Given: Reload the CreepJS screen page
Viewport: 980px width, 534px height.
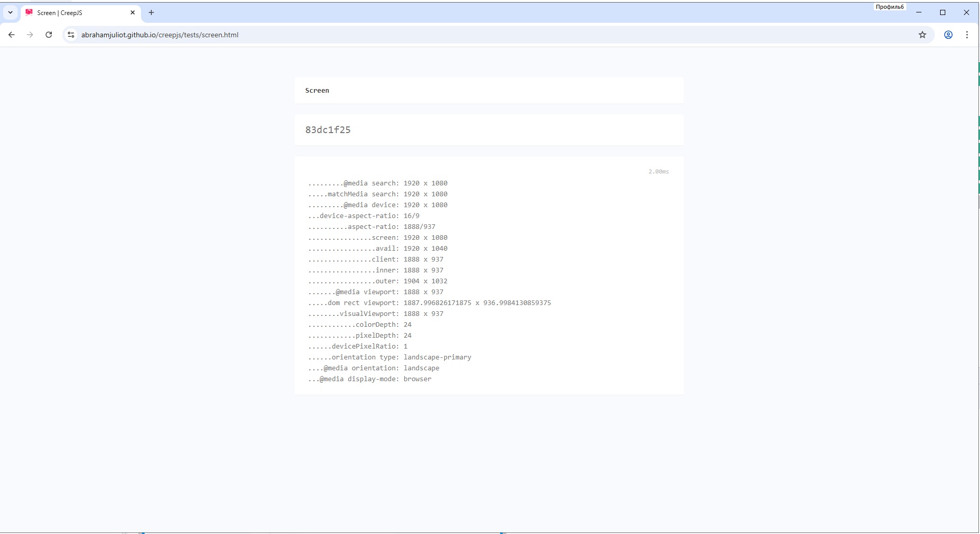Looking at the screenshot, I should click(49, 35).
